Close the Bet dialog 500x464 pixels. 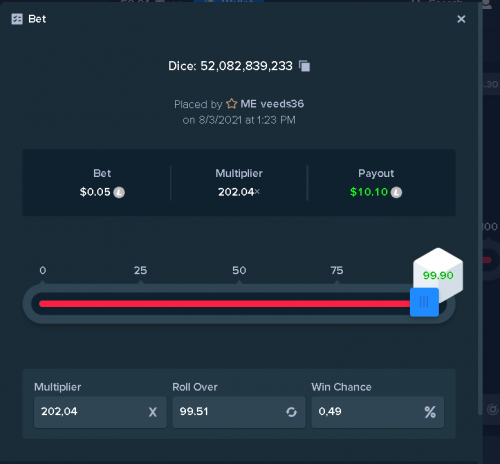coord(461,19)
